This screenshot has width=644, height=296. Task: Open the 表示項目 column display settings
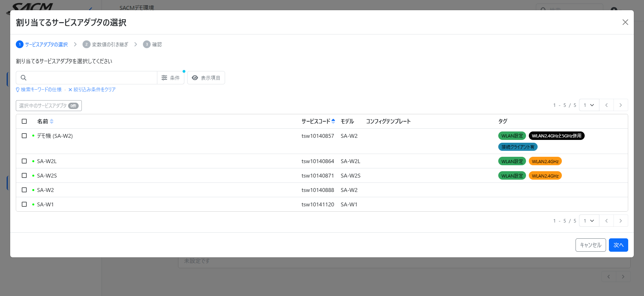pos(206,78)
